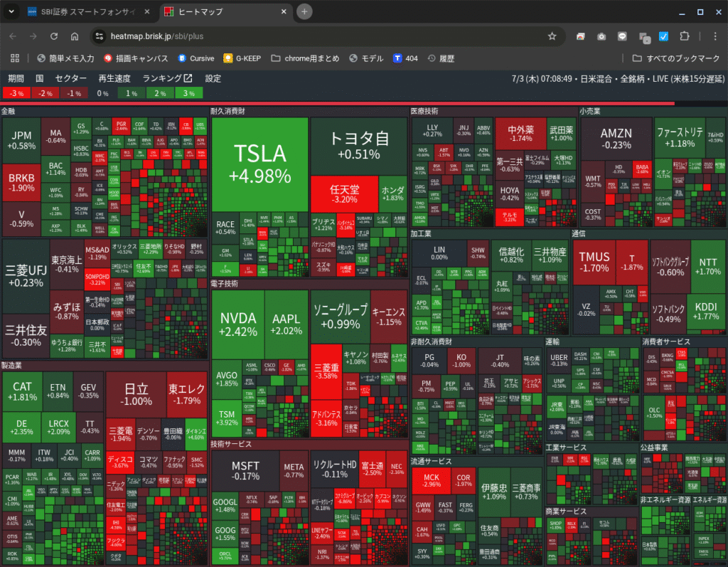728x567 pixels.
Task: Select the NVDA +2.42% tile
Action: click(x=237, y=324)
